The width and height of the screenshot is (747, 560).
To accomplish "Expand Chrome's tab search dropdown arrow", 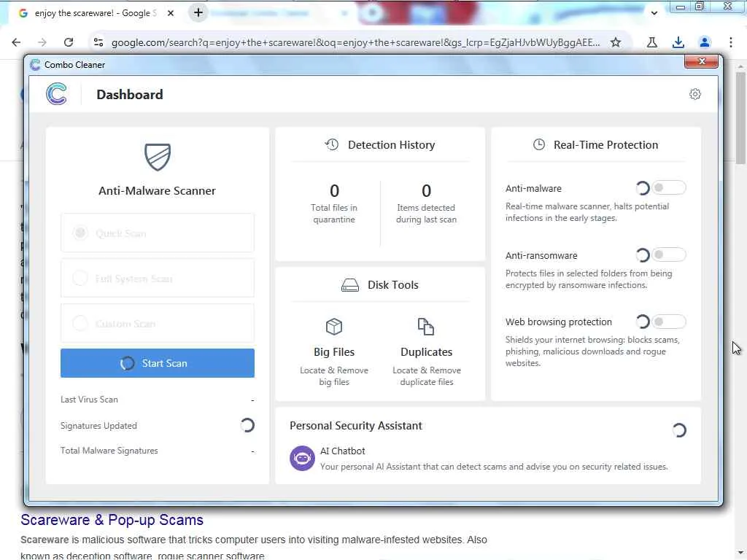I will coord(654,13).
